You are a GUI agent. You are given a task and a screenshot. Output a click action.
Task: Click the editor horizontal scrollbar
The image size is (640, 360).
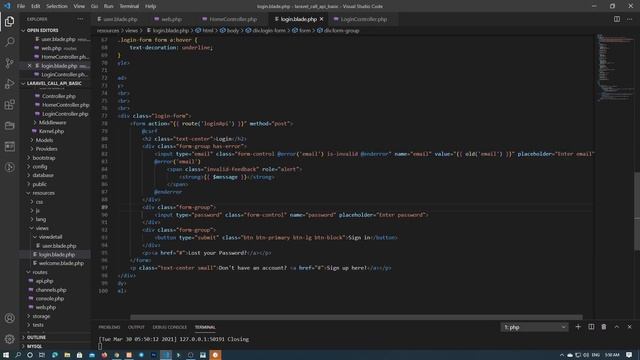[356, 317]
